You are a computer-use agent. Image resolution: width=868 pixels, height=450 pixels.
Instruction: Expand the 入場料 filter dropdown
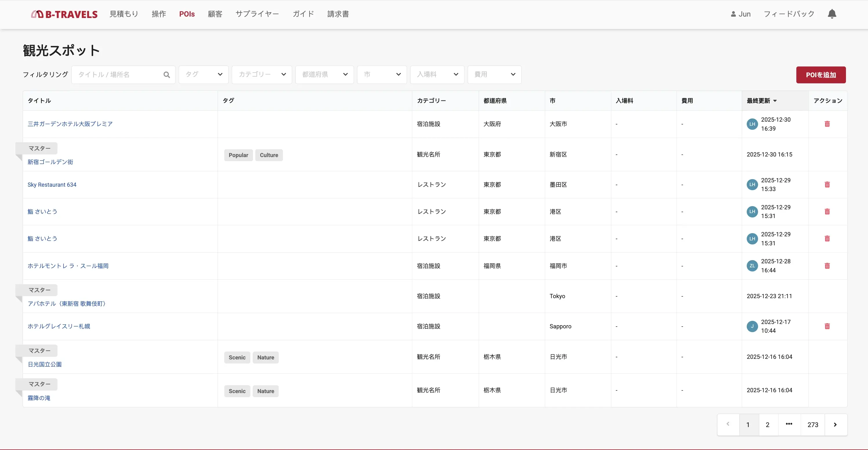pos(437,75)
